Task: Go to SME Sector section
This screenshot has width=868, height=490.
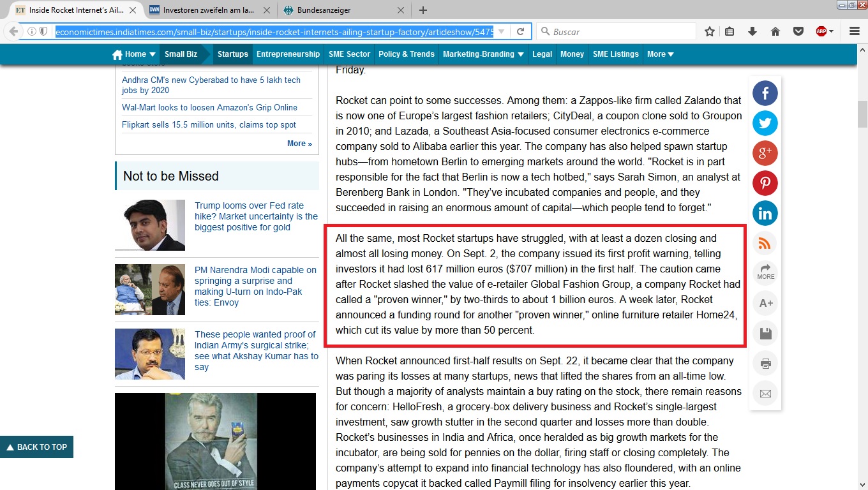Action: pos(349,54)
